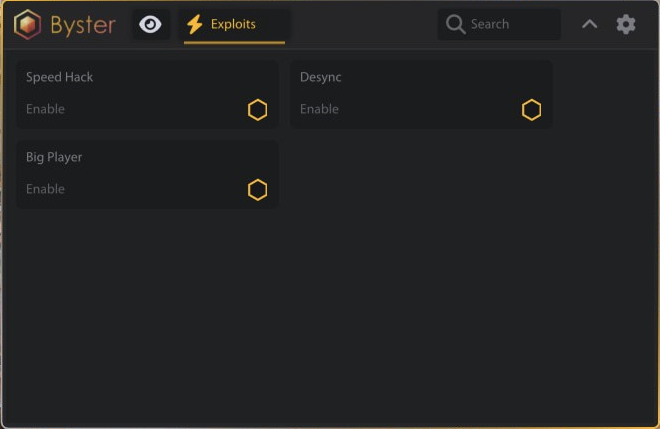Click the Enable label under Desync

[x=320, y=109]
